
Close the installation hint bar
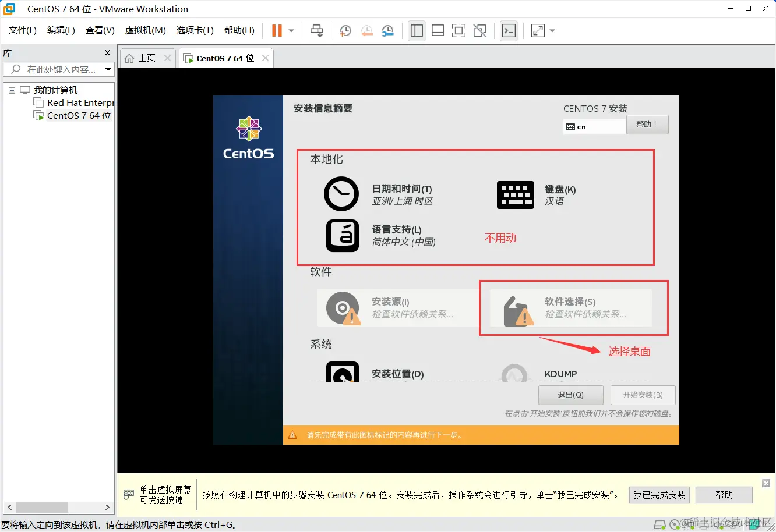point(766,483)
